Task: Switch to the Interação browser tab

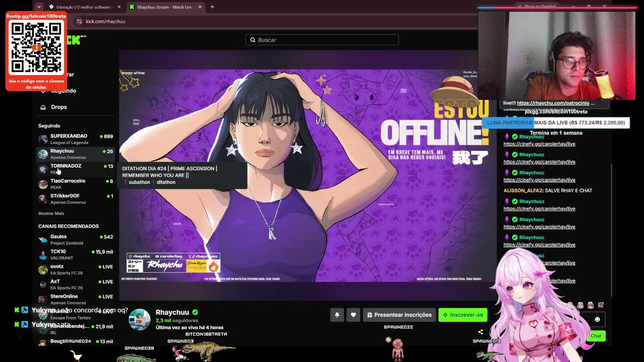Action: [x=84, y=7]
